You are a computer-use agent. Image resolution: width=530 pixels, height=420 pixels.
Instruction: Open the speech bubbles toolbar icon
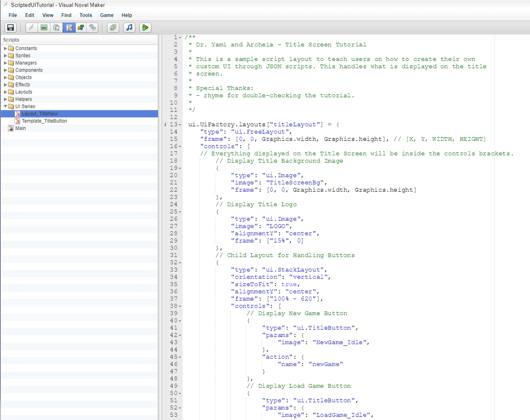(92, 27)
